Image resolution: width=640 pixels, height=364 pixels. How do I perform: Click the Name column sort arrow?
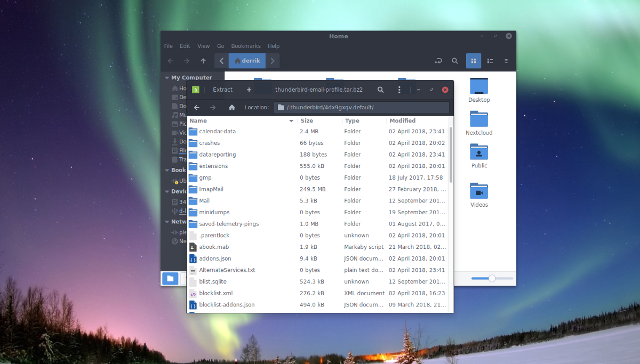[291, 121]
